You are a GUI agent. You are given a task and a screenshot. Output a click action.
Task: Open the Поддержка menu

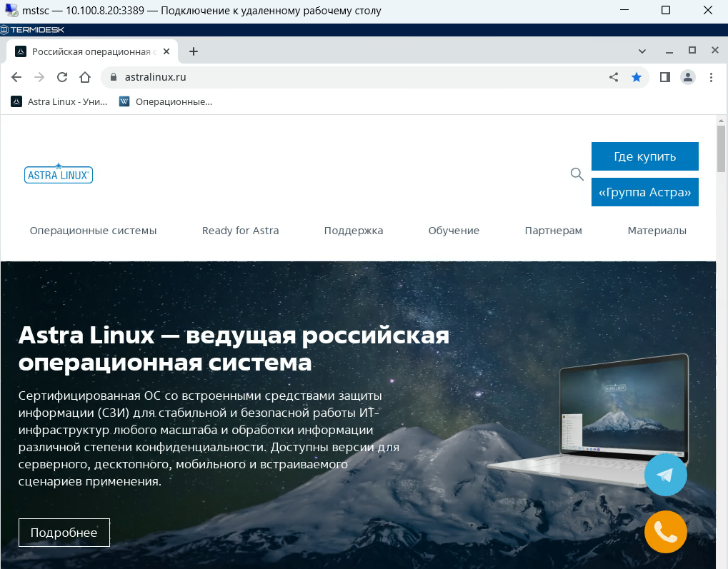[354, 231]
